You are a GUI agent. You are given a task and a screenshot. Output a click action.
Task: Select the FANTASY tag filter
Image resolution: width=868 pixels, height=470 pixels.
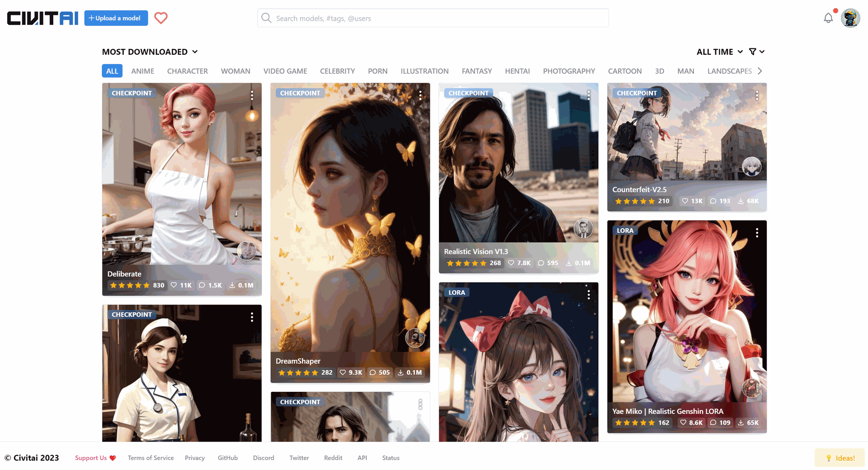[477, 71]
